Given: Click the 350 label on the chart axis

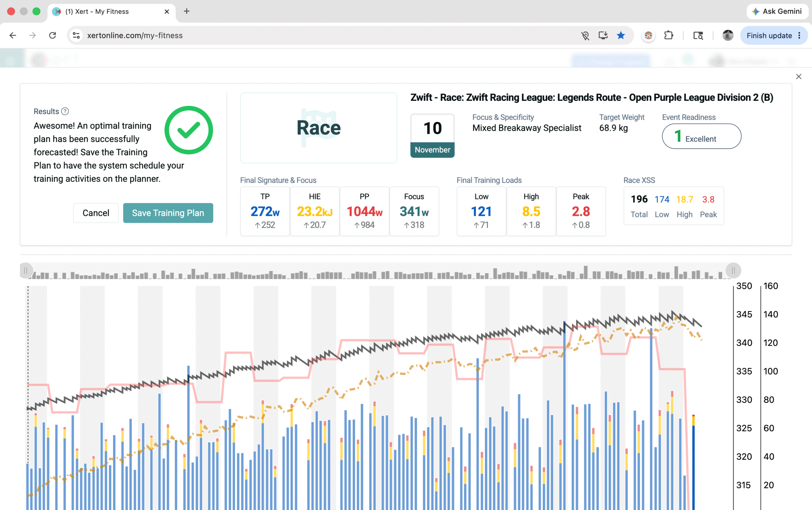Looking at the screenshot, I should [x=744, y=286].
